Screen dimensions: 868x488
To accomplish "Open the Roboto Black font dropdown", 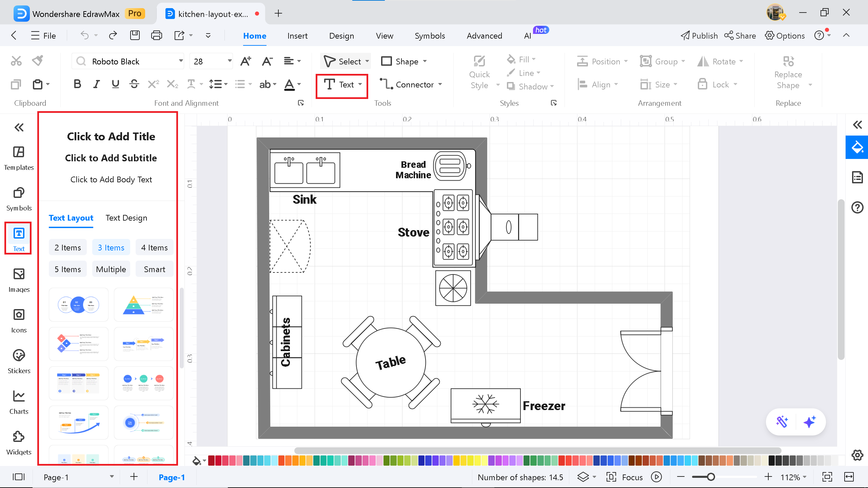I will 181,61.
